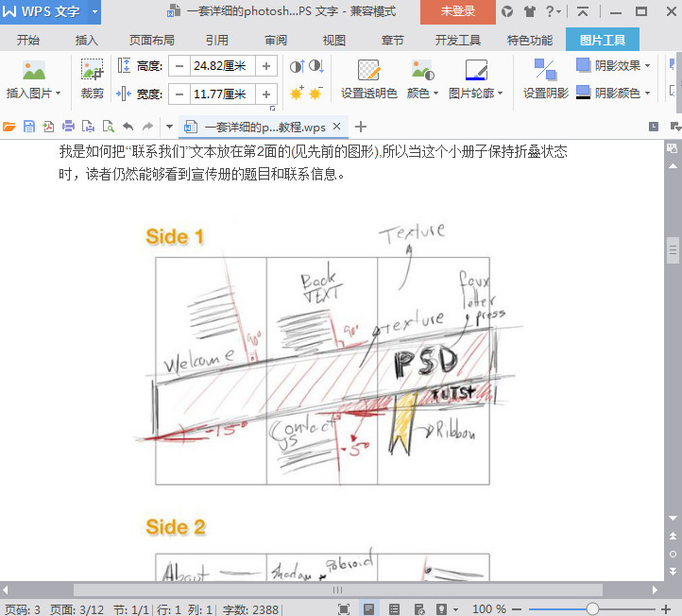The image size is (682, 616).
Task: Switch to the 开始 tab
Action: click(x=28, y=40)
